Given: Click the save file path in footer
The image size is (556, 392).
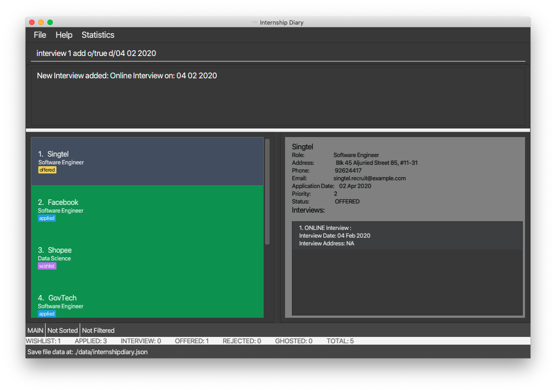Looking at the screenshot, I should click(x=87, y=352).
